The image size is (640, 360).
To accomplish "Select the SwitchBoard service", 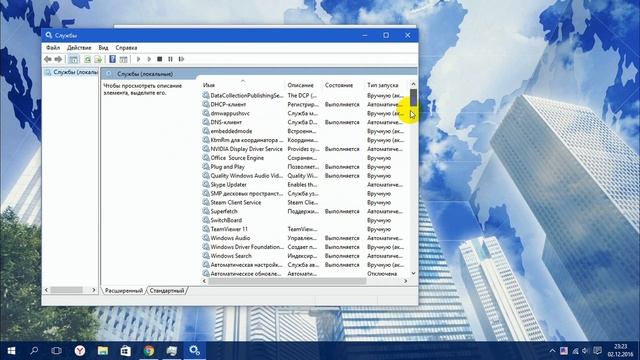I will [x=305, y=220].
